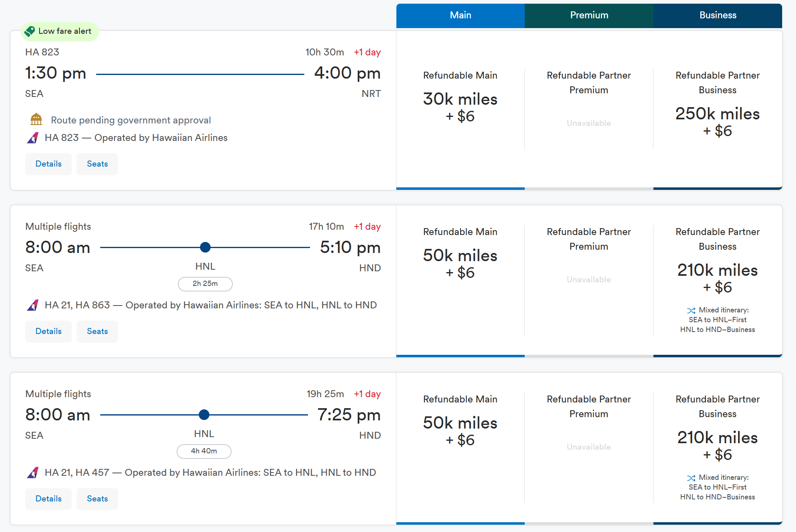
Task: Click the government building approval icon
Action: (36, 119)
